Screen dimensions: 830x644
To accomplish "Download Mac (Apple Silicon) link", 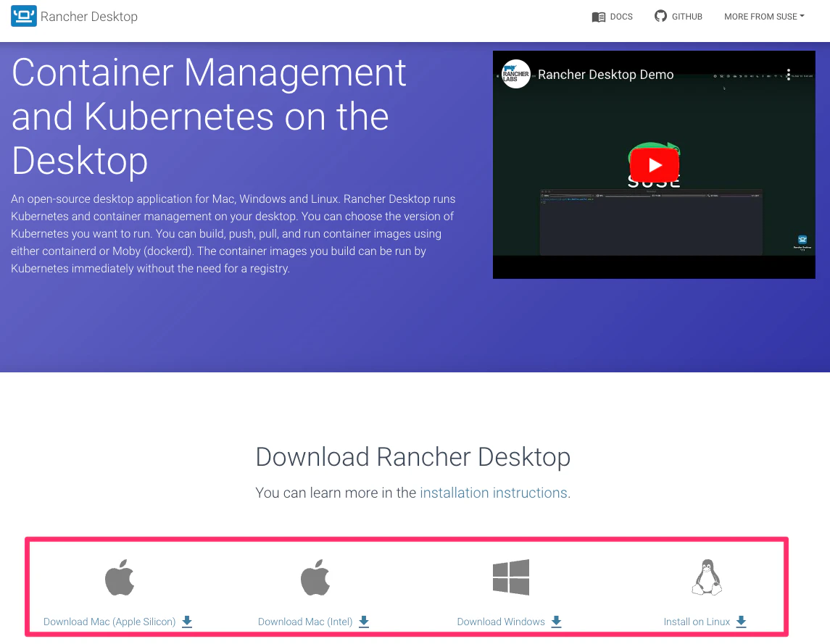I will tap(109, 622).
